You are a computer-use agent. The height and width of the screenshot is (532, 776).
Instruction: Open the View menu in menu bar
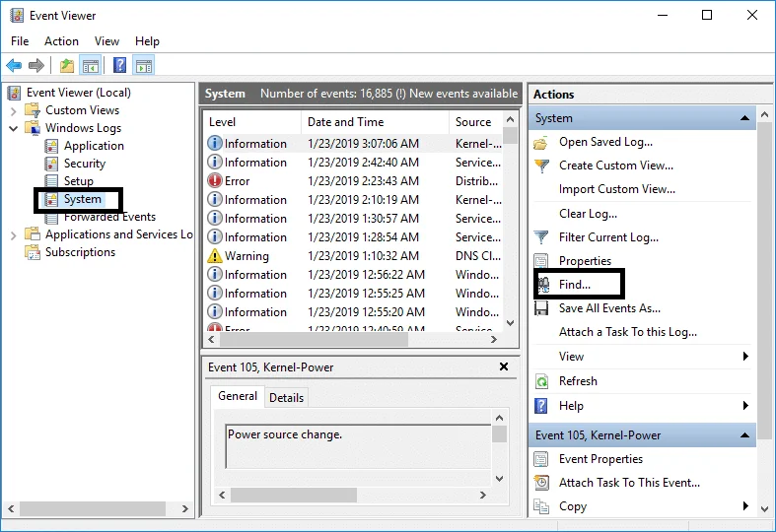tap(106, 41)
